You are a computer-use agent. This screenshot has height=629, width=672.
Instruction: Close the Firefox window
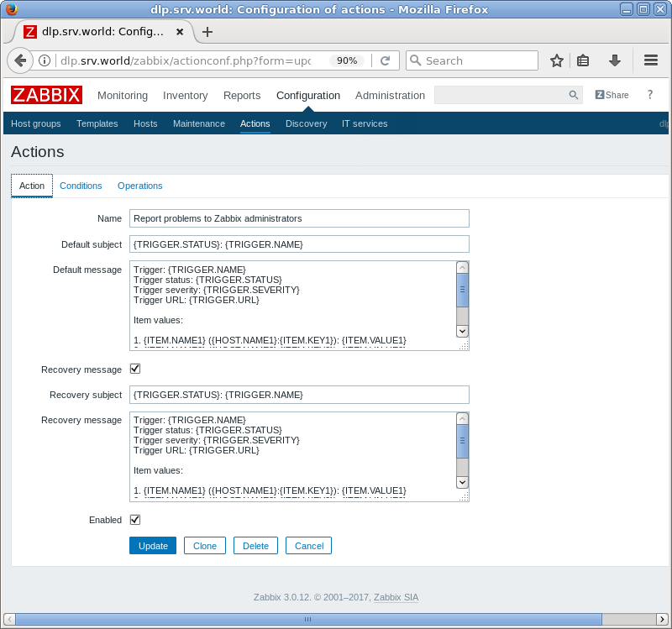(x=660, y=9)
